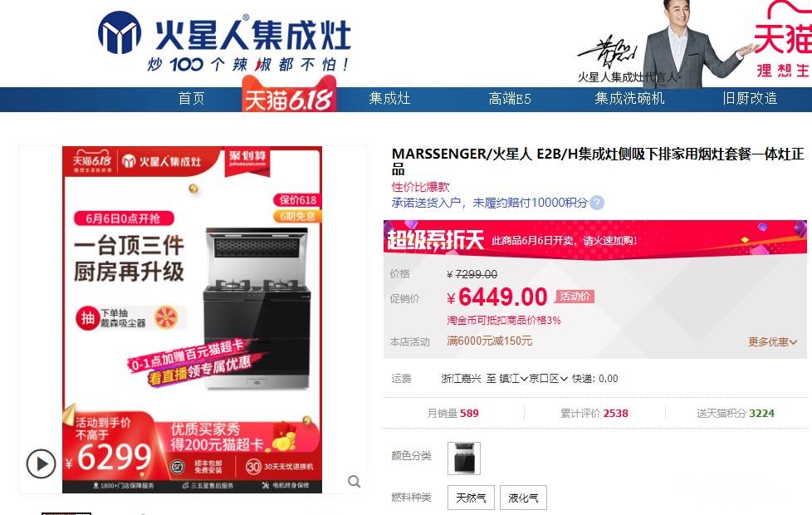812x515 pixels.
Task: Select the 液化气 fuel type option
Action: [x=524, y=498]
